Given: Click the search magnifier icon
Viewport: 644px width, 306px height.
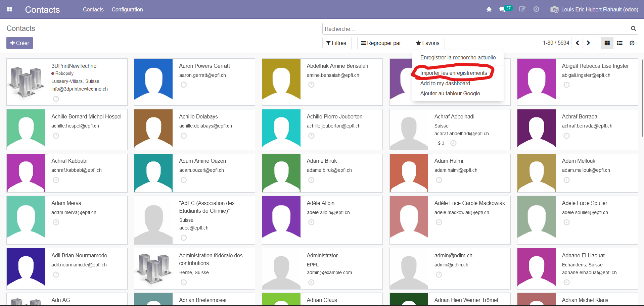Looking at the screenshot, I should (x=633, y=29).
